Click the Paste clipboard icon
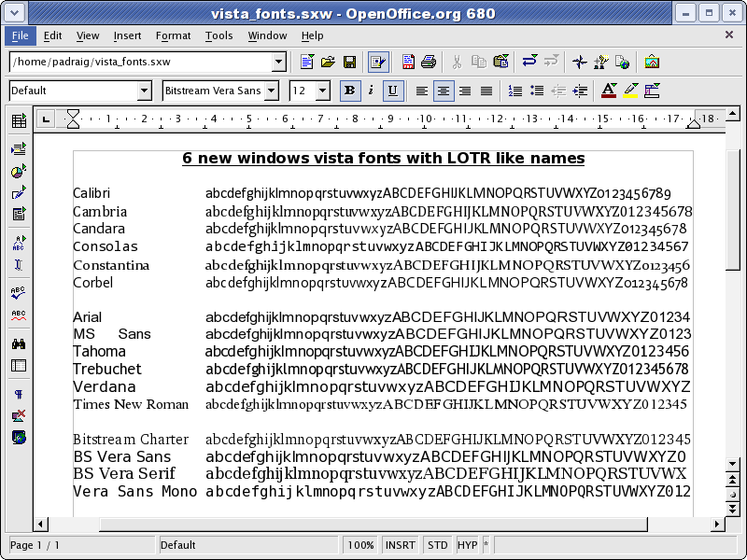747x560 pixels. click(x=500, y=62)
